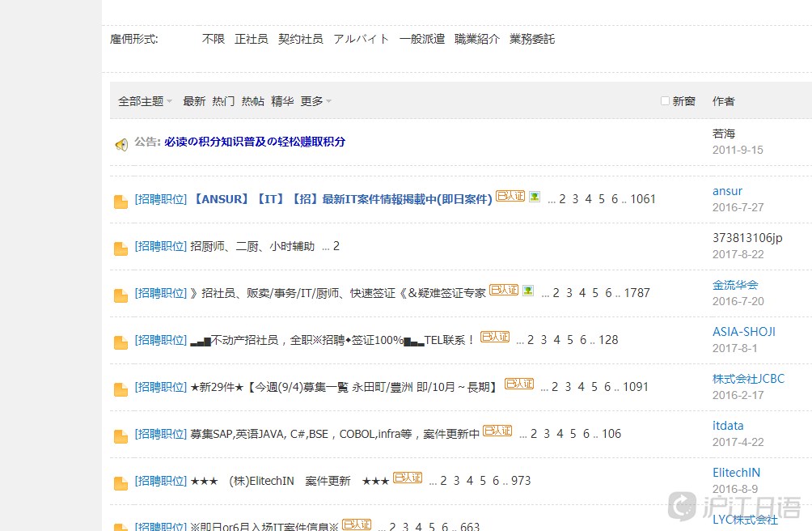
Task: Click folder icon beside 招厨师 post
Action: (x=121, y=249)
